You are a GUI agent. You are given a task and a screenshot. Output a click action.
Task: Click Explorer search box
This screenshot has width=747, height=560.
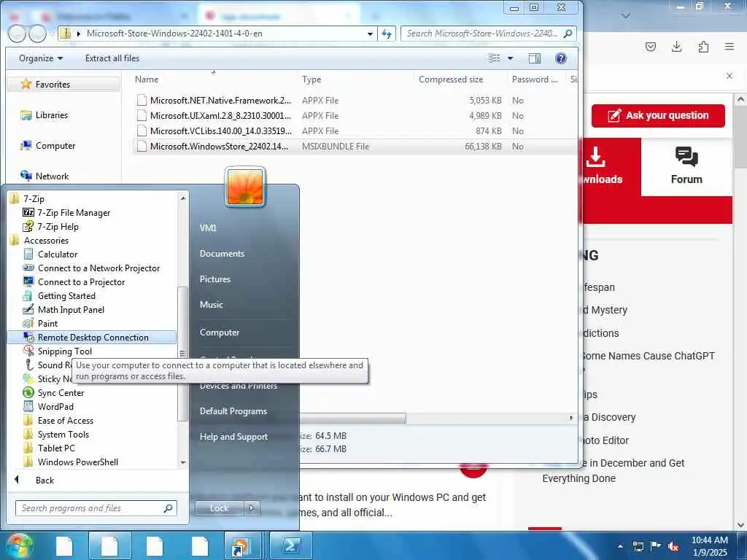(489, 34)
